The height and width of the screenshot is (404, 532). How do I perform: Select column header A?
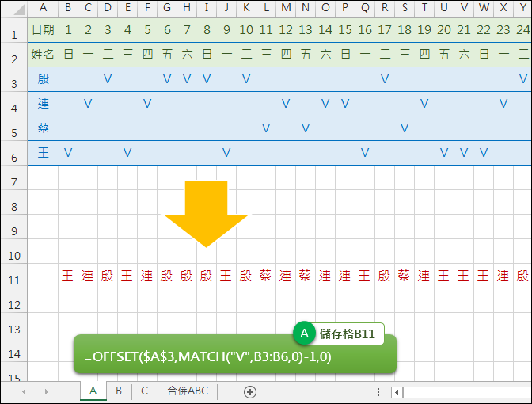pyautogui.click(x=43, y=8)
